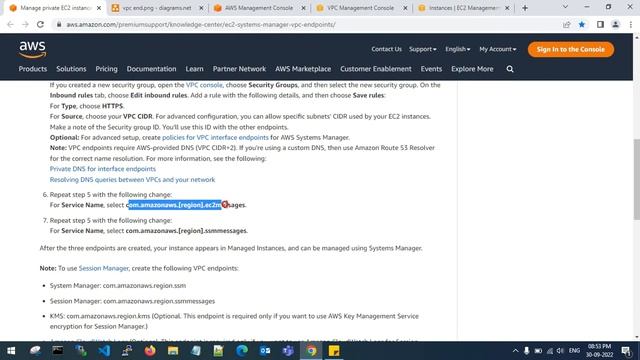This screenshot has height=360, width=640.
Task: Bookmark this page with the star icon
Action: [582, 24]
